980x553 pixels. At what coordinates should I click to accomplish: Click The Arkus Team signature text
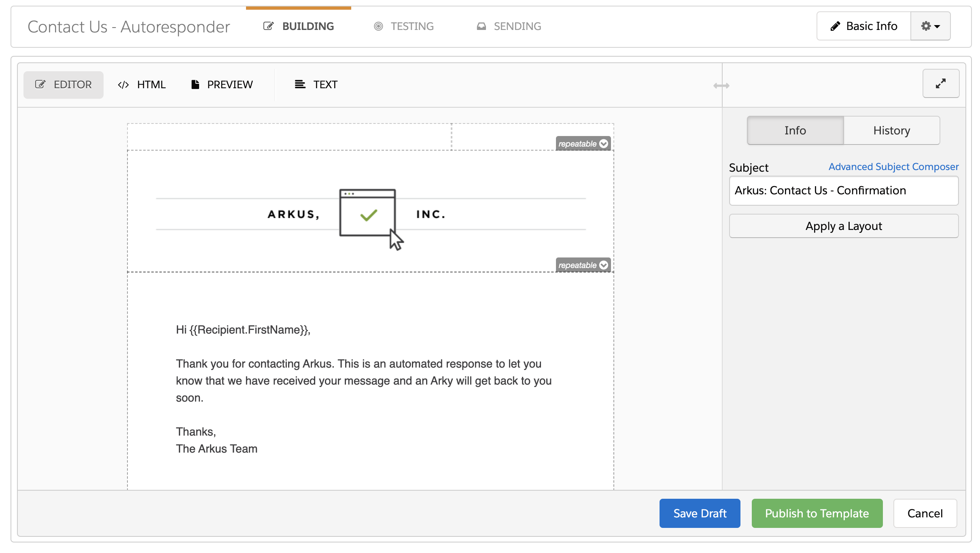[216, 449]
